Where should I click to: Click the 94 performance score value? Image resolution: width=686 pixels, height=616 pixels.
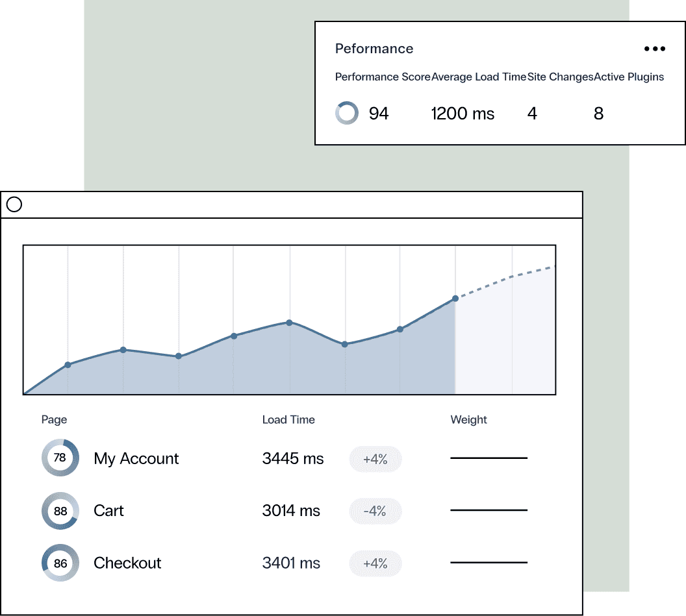379,114
